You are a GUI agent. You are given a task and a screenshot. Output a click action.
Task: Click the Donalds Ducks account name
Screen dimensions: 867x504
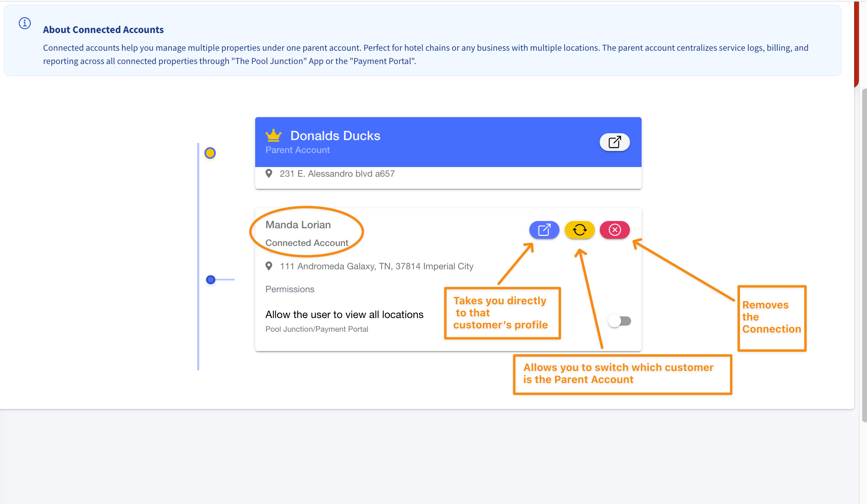pyautogui.click(x=335, y=136)
